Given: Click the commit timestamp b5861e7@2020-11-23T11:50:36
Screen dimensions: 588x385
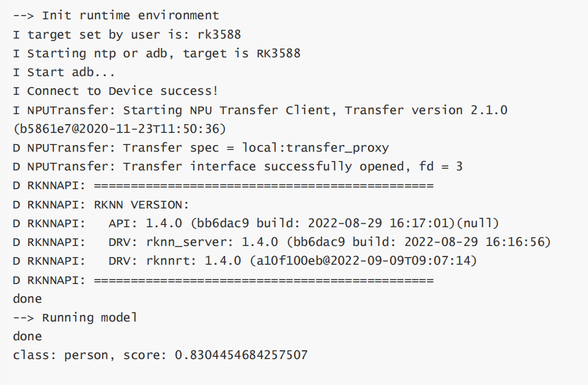Looking at the screenshot, I should click(x=120, y=129).
